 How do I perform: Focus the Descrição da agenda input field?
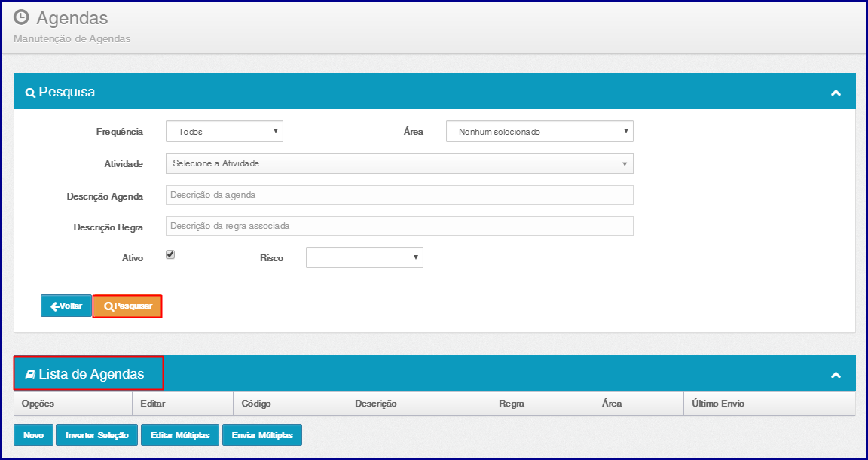click(x=399, y=195)
